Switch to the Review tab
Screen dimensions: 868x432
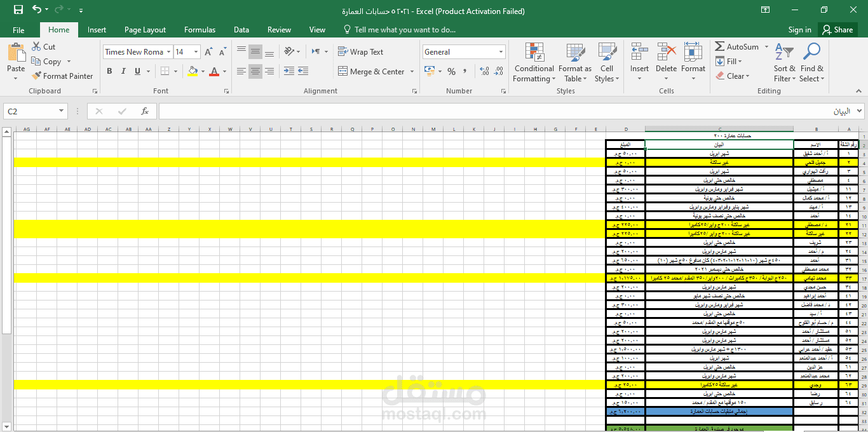point(279,30)
